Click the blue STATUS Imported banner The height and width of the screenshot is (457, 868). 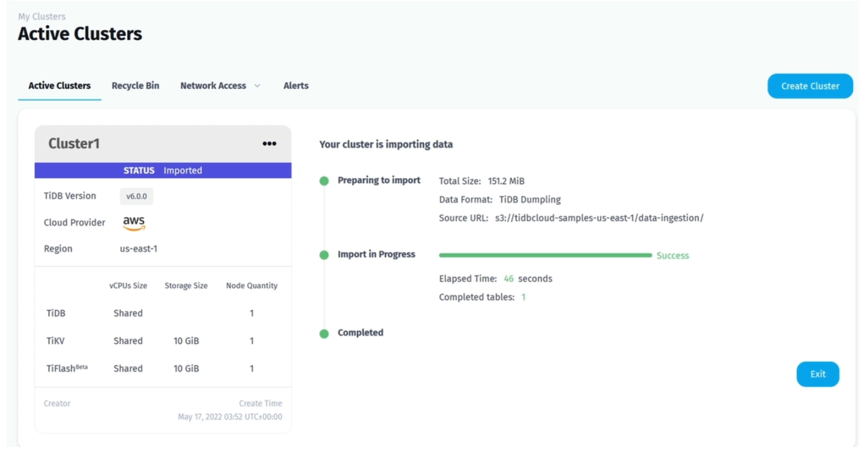tap(163, 170)
